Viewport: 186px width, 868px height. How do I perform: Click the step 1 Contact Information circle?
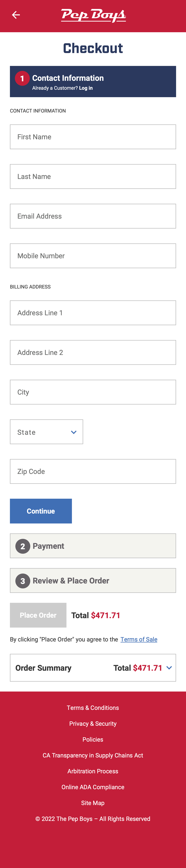22,78
